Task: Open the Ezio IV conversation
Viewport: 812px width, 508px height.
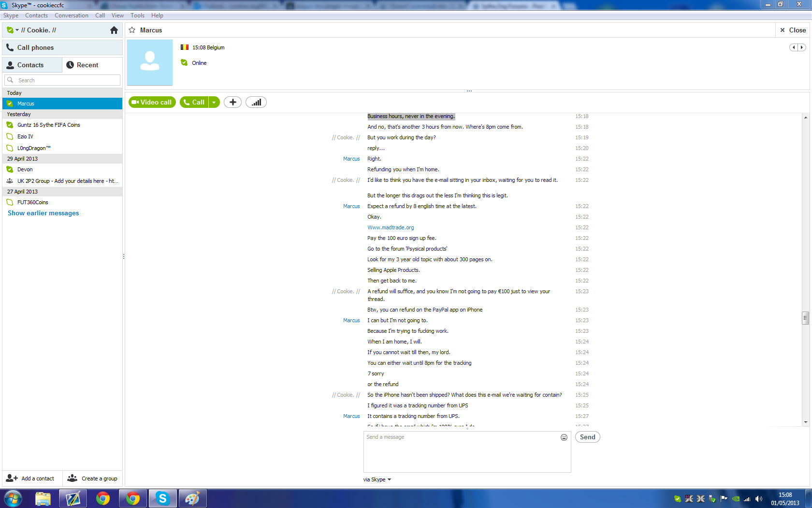Action: (x=62, y=136)
